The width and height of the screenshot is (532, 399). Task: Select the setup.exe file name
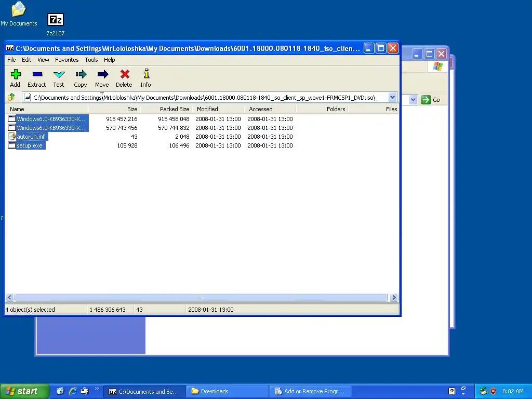[30, 145]
